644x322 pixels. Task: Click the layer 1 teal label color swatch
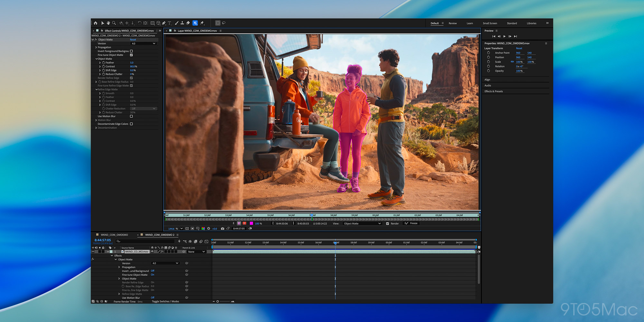[111, 251]
